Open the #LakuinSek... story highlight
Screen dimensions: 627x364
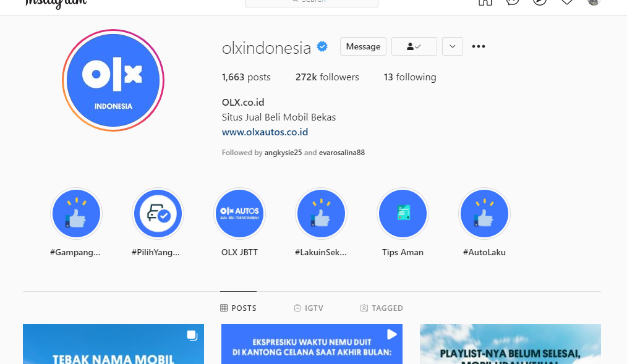coord(321,214)
